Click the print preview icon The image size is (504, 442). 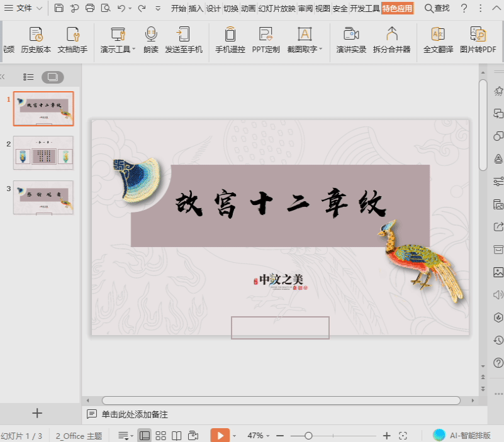coord(106,8)
